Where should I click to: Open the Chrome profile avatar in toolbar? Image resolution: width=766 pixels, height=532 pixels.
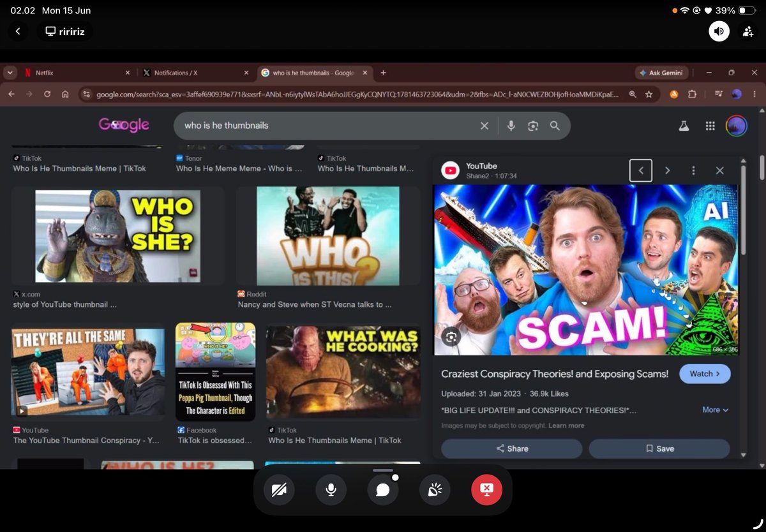coord(737,94)
